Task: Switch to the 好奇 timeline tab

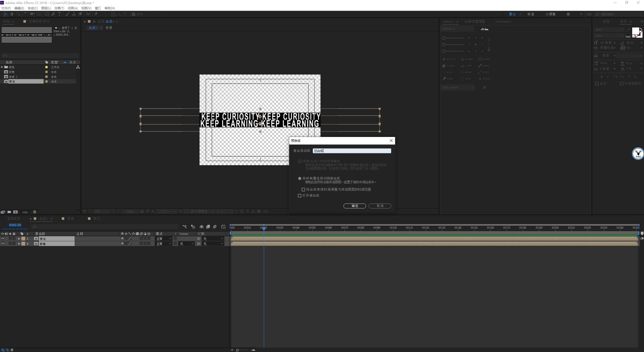Action: point(70,219)
